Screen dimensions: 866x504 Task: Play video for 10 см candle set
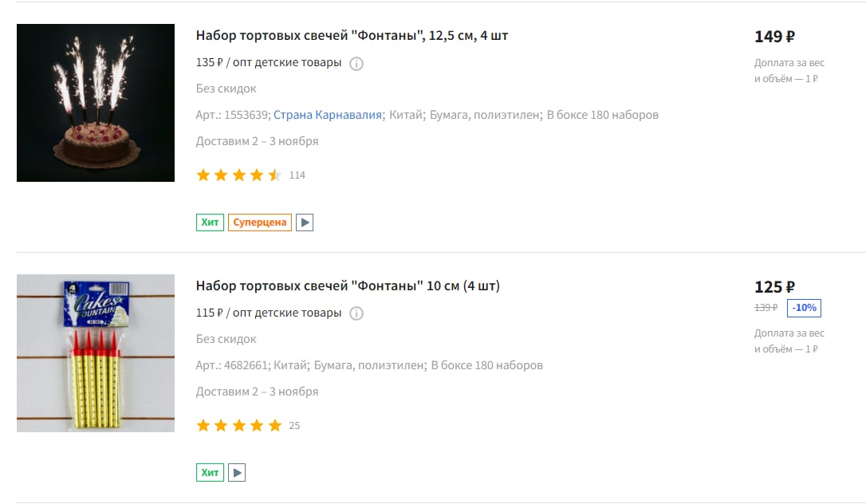coord(237,473)
